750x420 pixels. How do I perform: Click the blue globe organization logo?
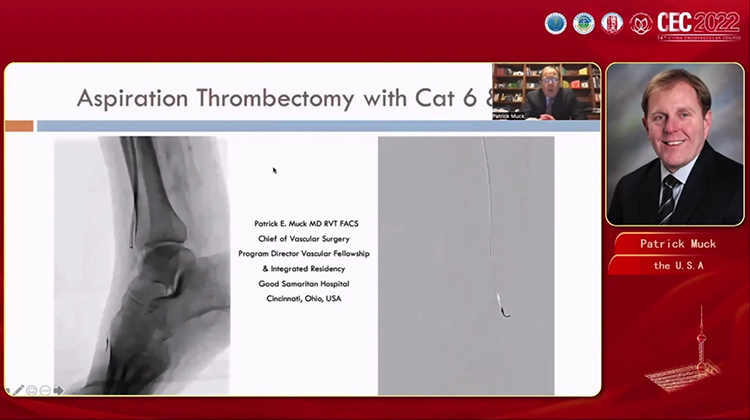coord(555,23)
